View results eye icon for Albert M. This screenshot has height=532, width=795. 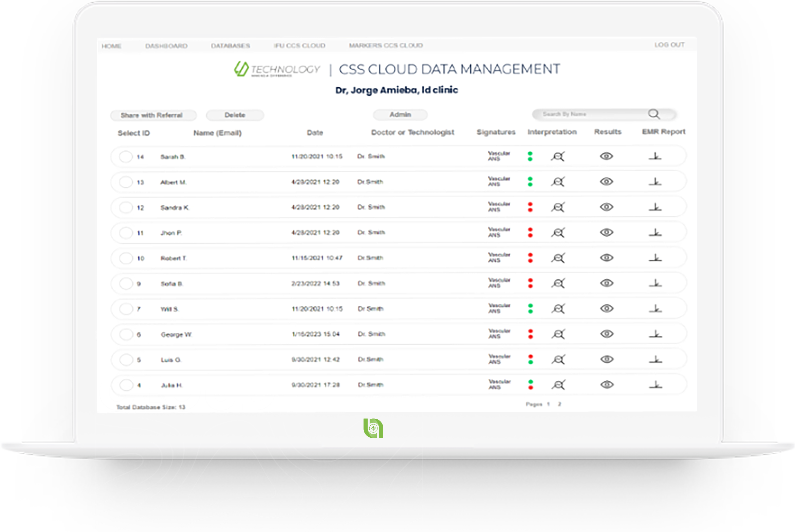click(606, 182)
